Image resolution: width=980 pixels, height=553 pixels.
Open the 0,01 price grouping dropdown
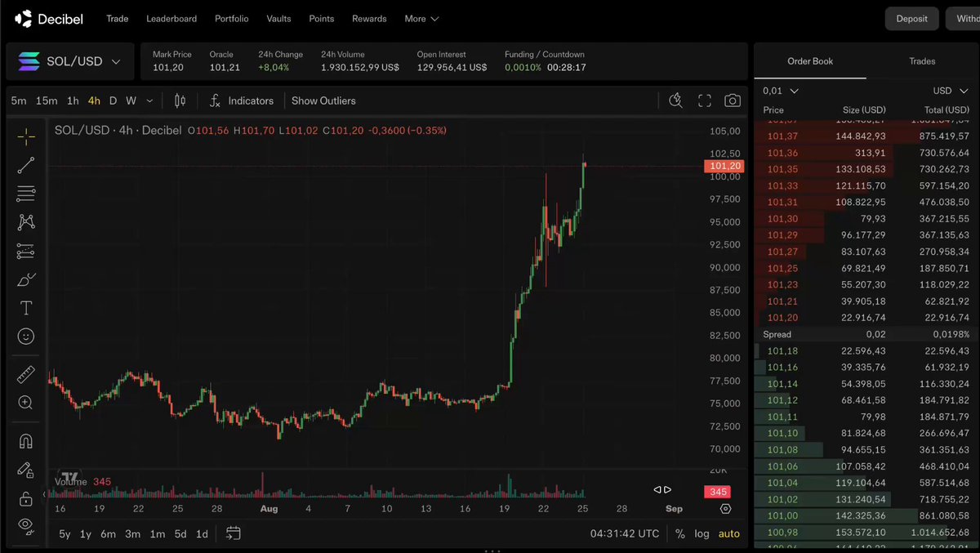(781, 91)
